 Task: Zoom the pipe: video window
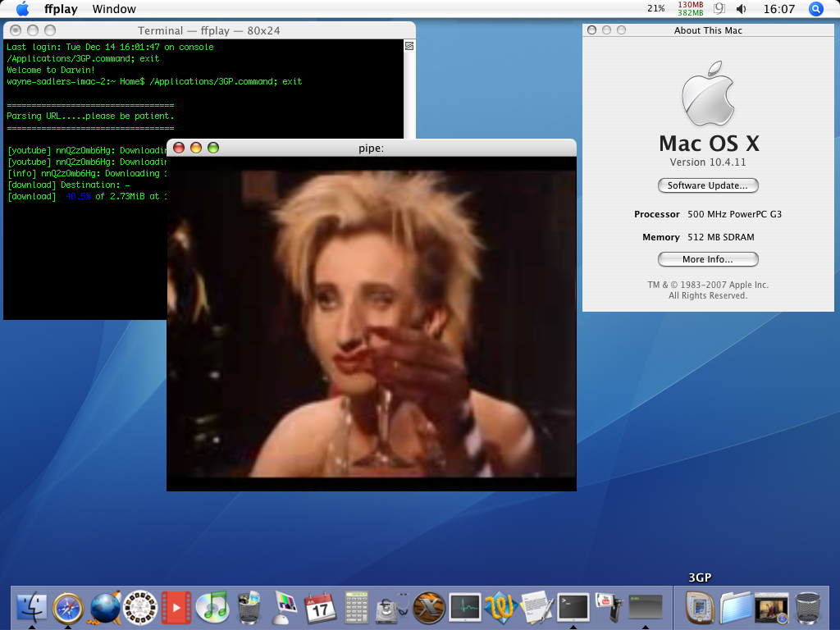[x=213, y=148]
